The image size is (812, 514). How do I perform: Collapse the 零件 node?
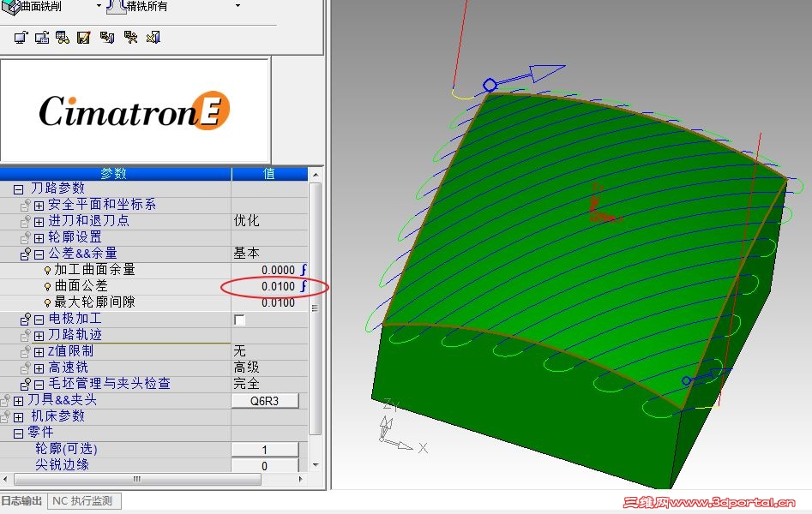click(x=18, y=433)
